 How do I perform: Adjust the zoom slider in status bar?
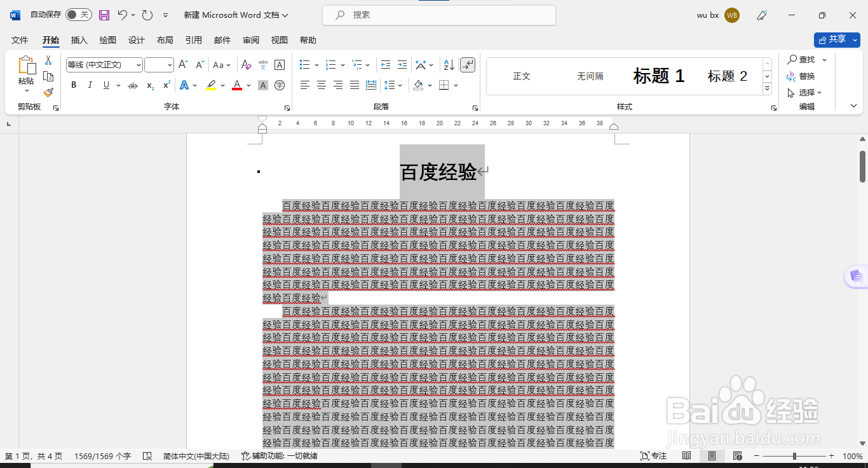[x=794, y=456]
